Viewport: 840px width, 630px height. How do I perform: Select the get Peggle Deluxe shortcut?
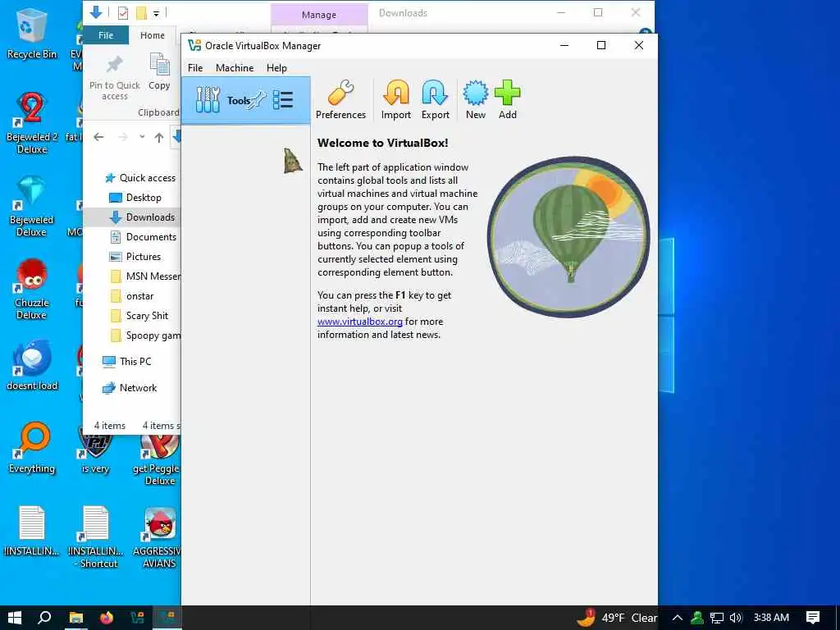pyautogui.click(x=157, y=459)
